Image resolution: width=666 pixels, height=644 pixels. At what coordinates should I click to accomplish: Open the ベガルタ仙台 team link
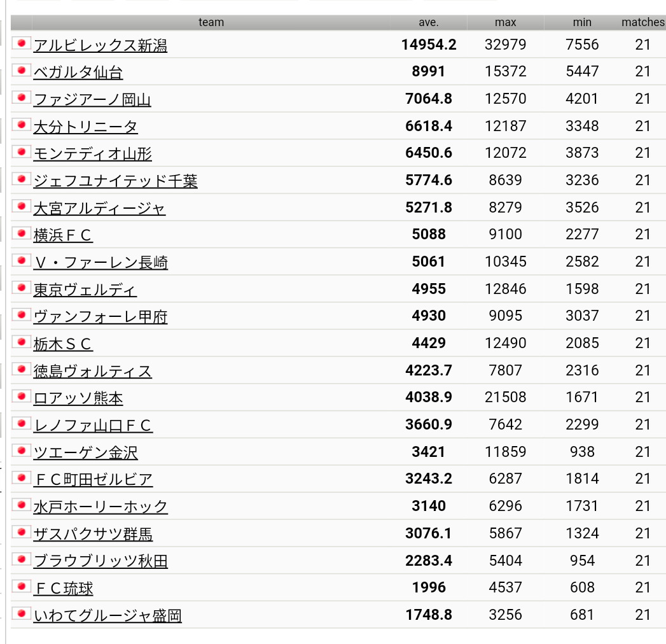[x=78, y=72]
